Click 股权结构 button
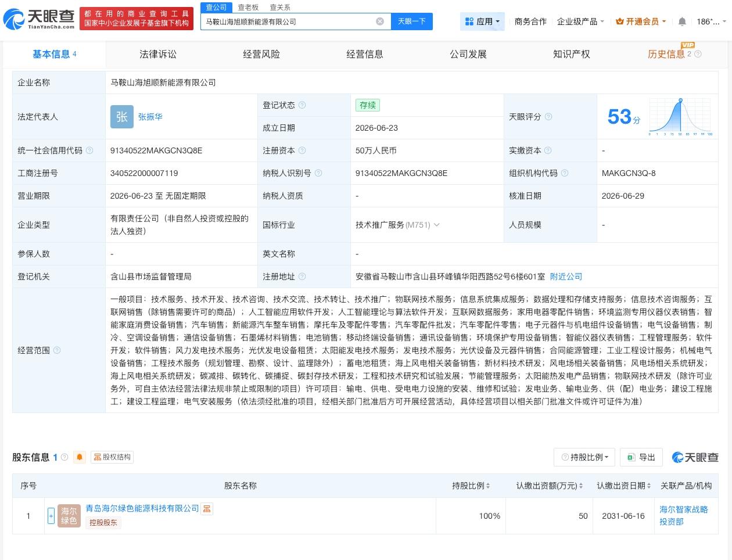The height and width of the screenshot is (560, 732). pyautogui.click(x=112, y=457)
